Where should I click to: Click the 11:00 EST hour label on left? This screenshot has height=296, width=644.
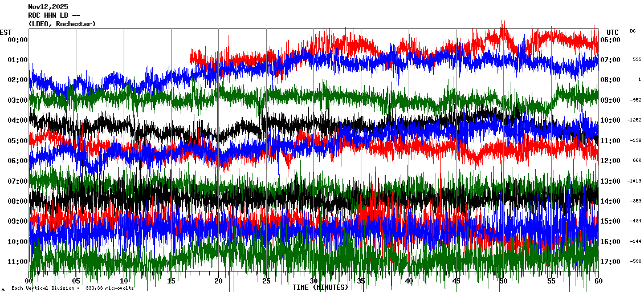(18, 262)
